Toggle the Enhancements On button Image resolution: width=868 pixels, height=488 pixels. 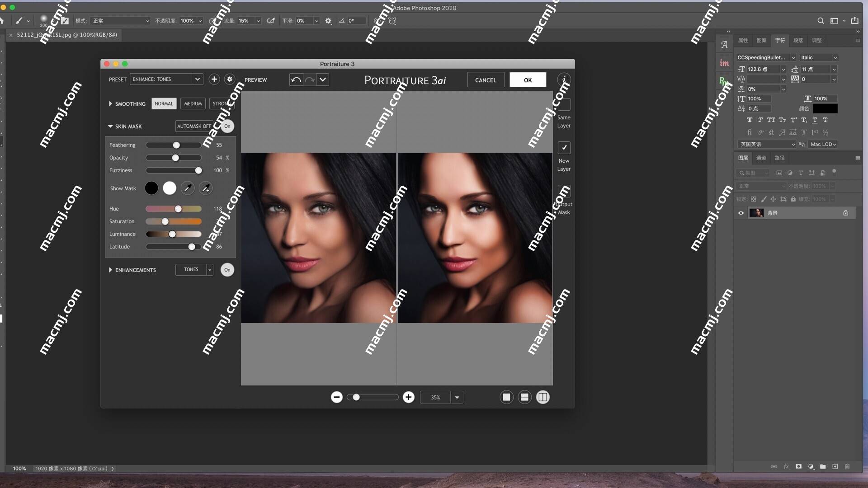point(226,269)
